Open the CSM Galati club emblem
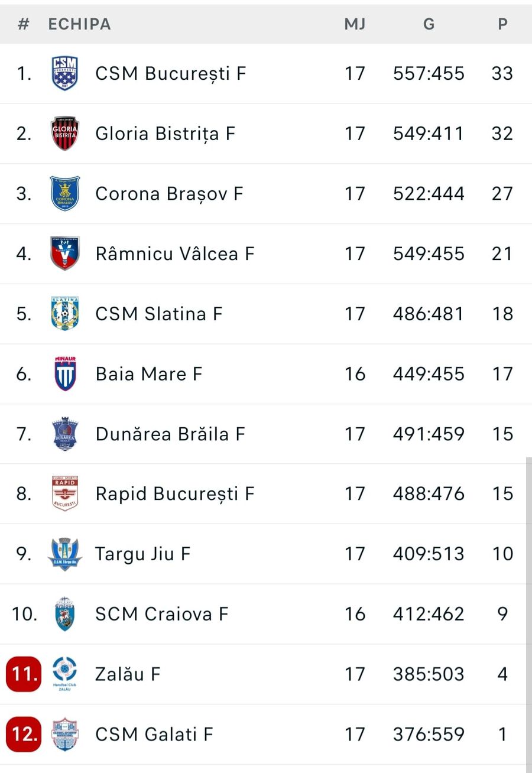The image size is (532, 773). click(65, 734)
